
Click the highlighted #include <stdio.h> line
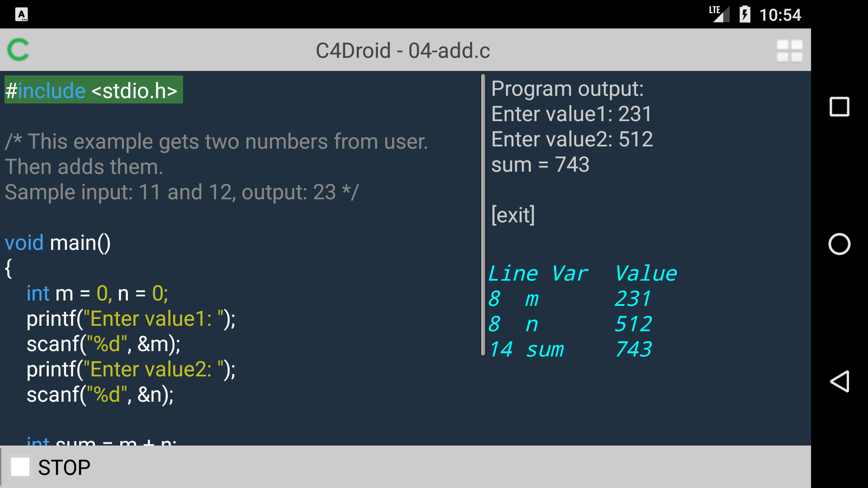[x=93, y=90]
